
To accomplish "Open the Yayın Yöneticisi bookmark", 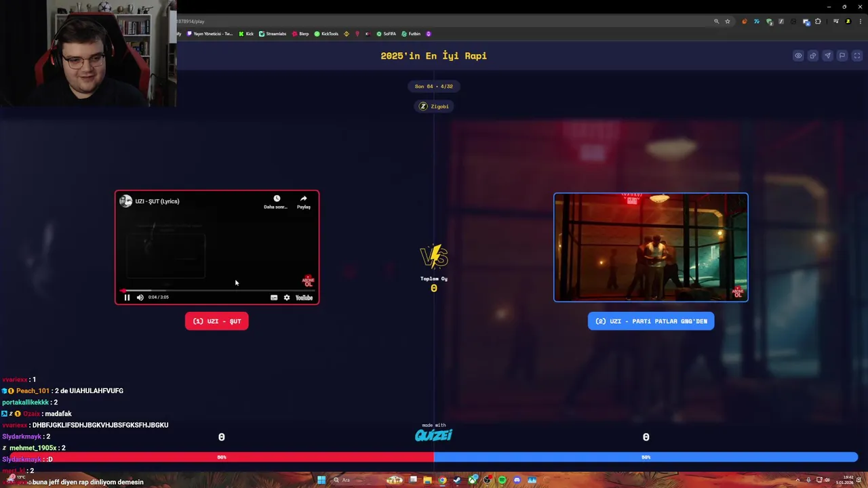I will [x=210, y=34].
